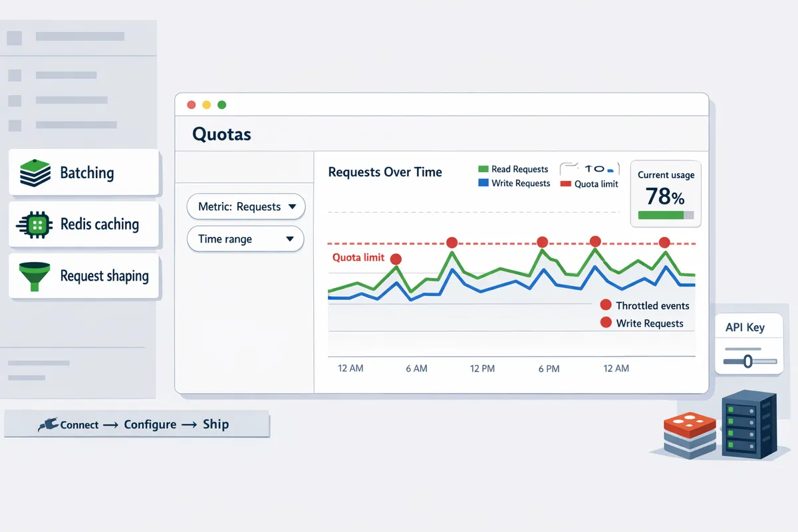Click the Requests Over Time title
Image resolution: width=798 pixels, height=532 pixels.
coord(385,172)
